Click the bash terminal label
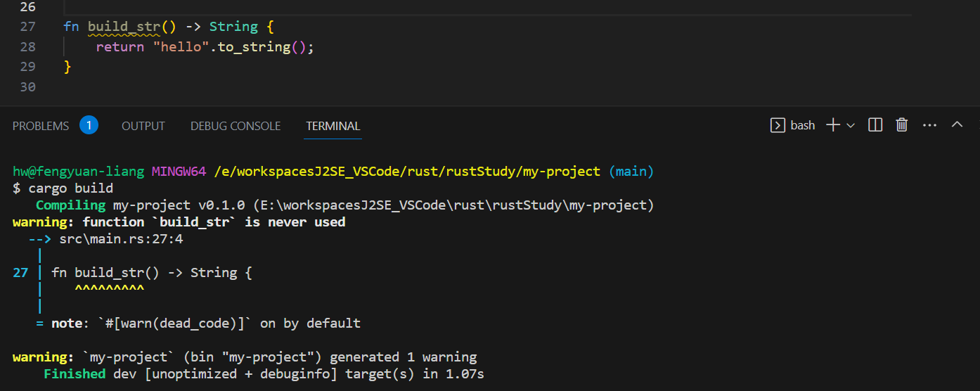980x391 pixels. click(x=803, y=125)
